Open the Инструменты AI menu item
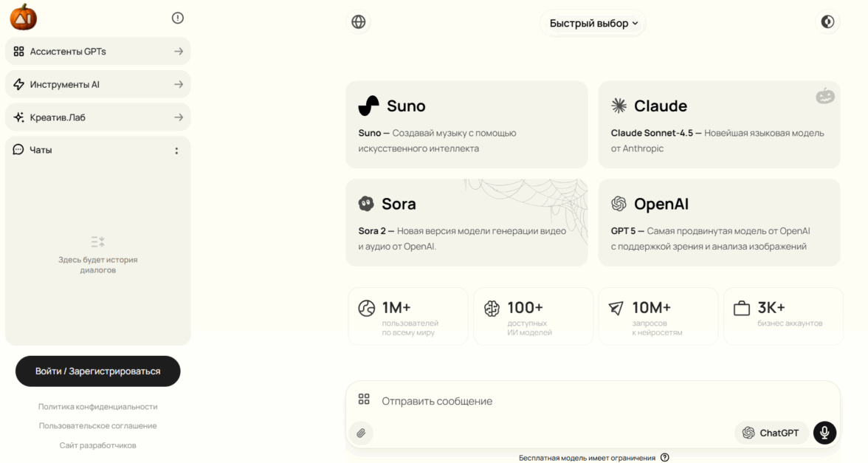The width and height of the screenshot is (868, 463). click(97, 84)
